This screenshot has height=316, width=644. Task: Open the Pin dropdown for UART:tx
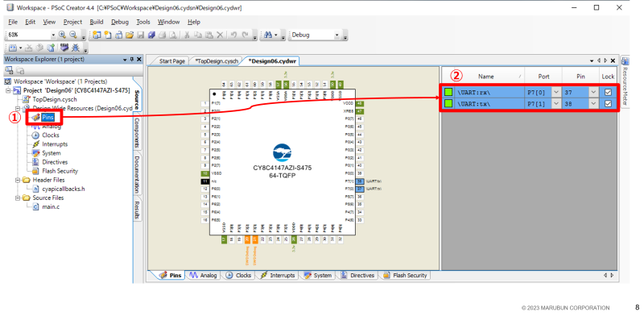pyautogui.click(x=593, y=104)
